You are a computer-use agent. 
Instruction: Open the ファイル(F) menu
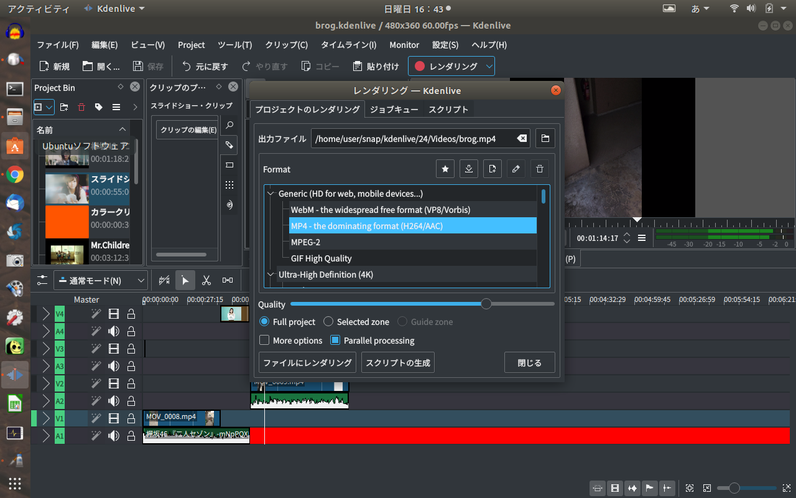[58, 45]
